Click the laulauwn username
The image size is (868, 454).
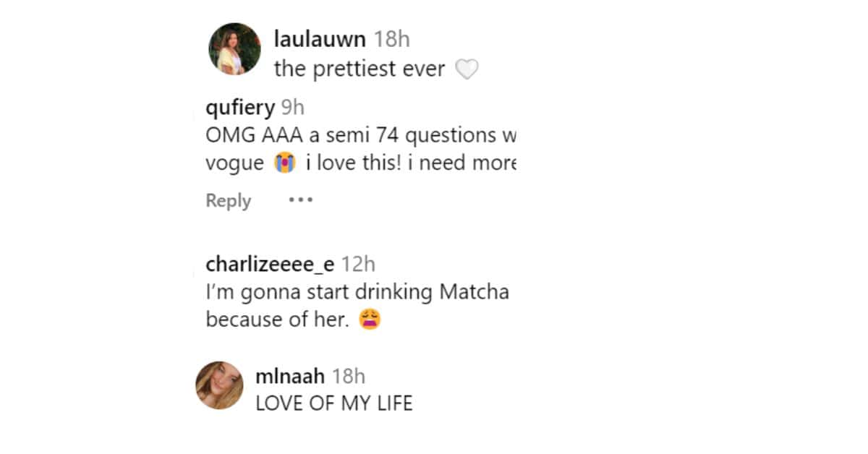[x=320, y=39]
